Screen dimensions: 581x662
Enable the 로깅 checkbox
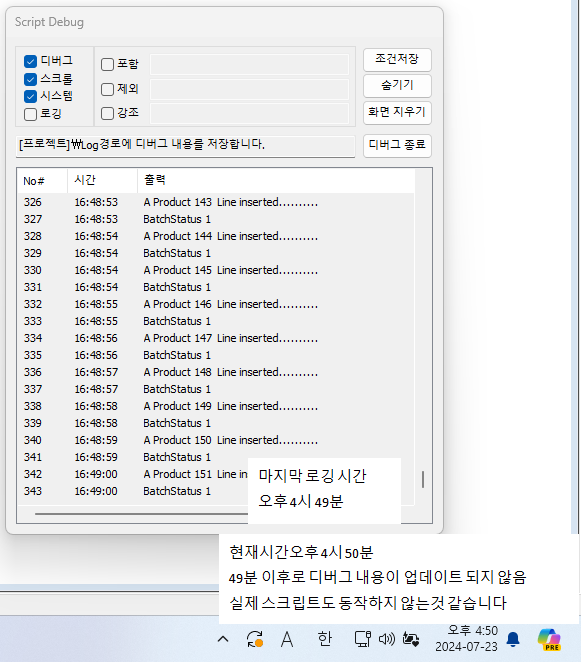click(x=30, y=114)
